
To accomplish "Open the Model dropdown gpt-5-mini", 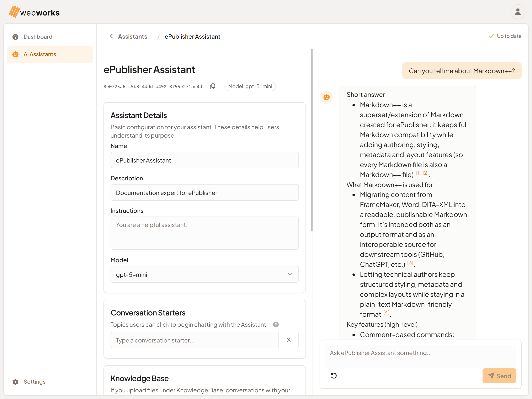I will coord(204,275).
